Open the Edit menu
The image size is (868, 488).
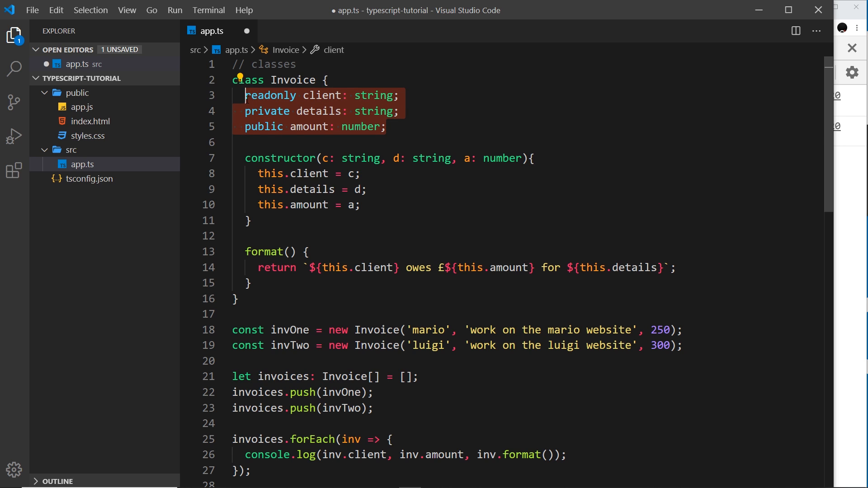[x=56, y=10]
